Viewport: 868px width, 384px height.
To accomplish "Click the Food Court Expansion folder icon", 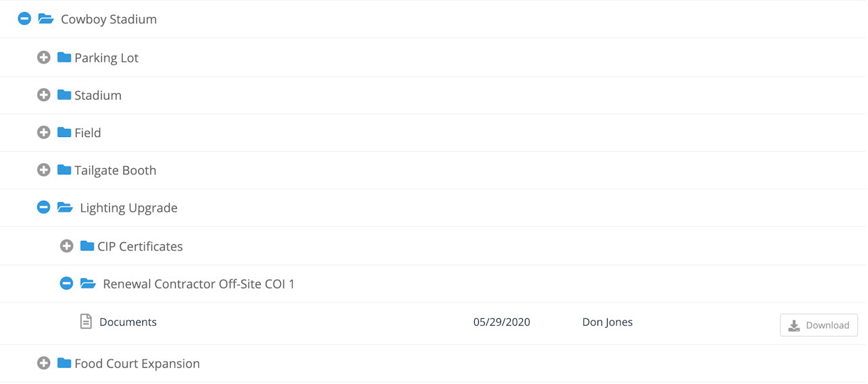I will click(64, 364).
